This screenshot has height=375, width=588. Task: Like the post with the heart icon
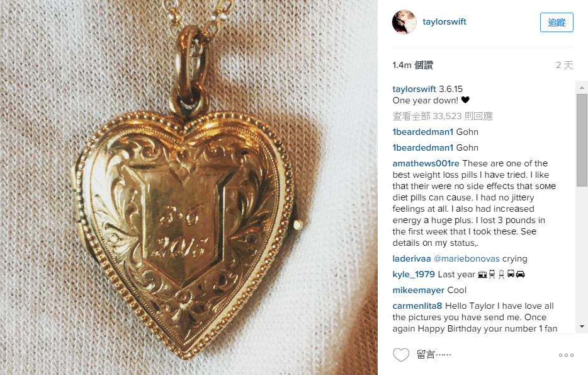pos(401,355)
